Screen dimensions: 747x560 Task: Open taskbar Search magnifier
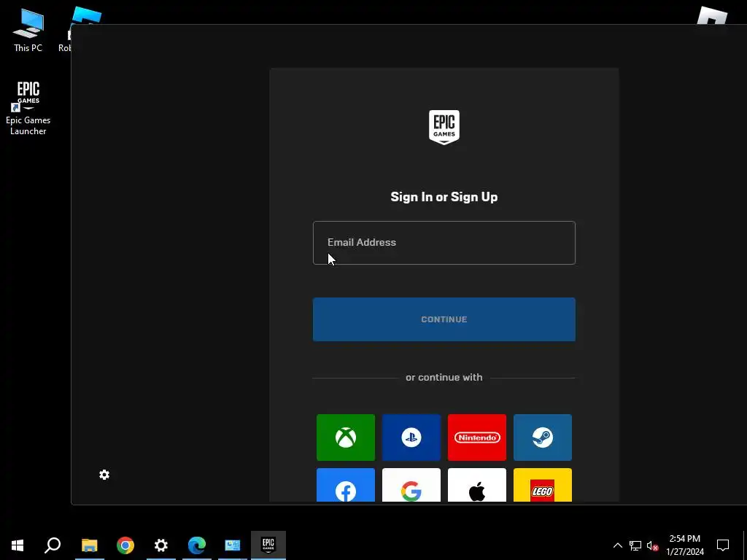53,545
